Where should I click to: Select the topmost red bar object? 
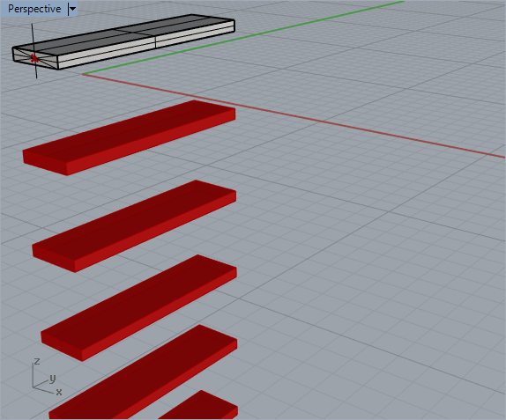(x=129, y=138)
